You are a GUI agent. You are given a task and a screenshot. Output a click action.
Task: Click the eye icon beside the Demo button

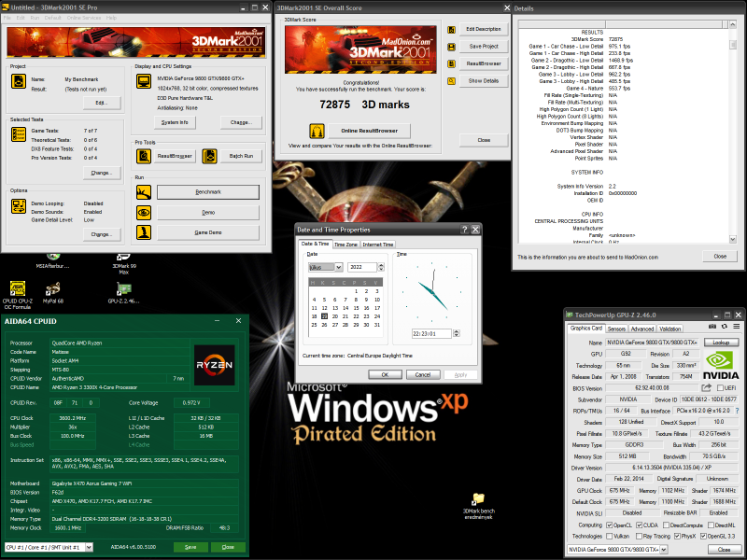coord(144,213)
